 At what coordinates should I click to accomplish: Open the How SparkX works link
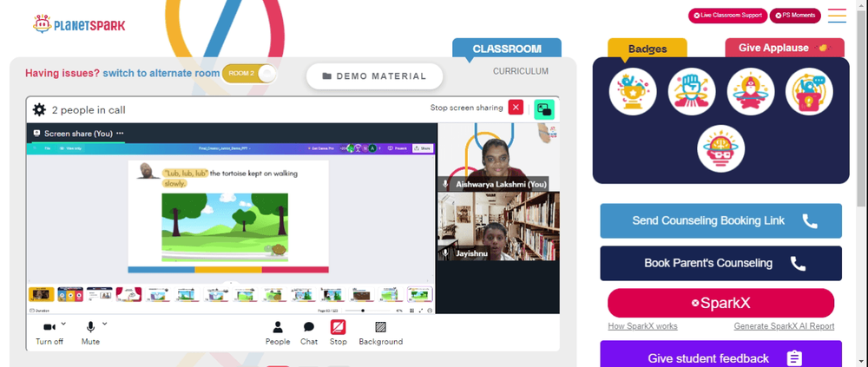click(x=642, y=326)
